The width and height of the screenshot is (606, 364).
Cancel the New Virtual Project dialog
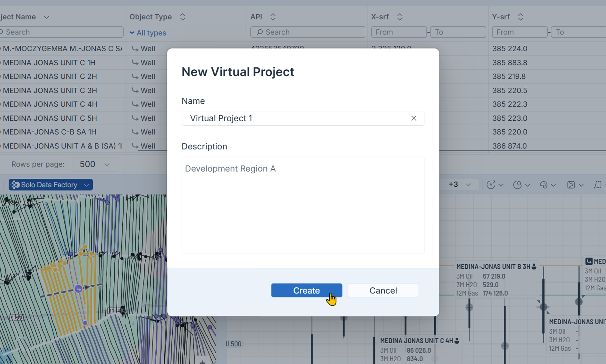383,290
